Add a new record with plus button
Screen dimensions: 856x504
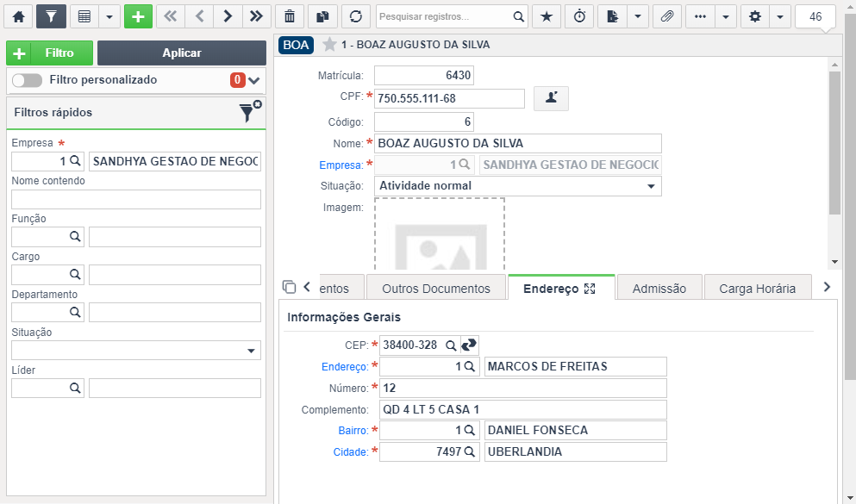(138, 17)
